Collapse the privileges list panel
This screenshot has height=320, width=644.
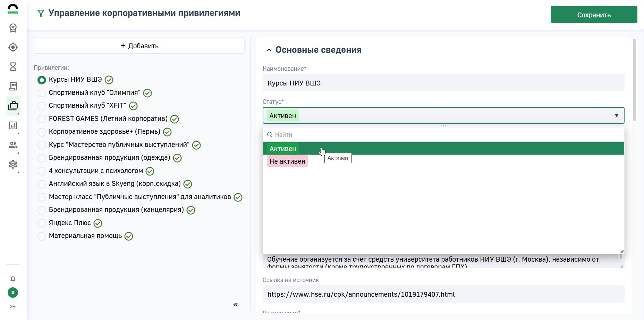click(x=236, y=305)
